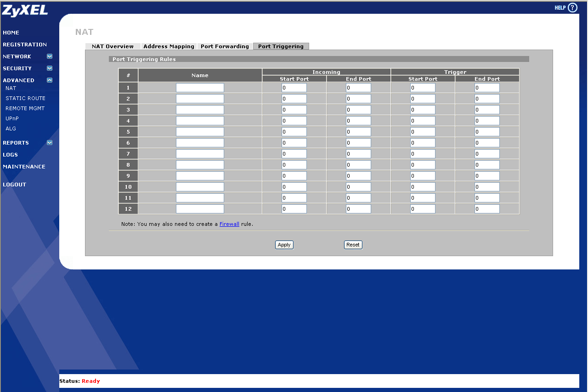Click the Apply button
588x392 pixels.
coord(284,245)
